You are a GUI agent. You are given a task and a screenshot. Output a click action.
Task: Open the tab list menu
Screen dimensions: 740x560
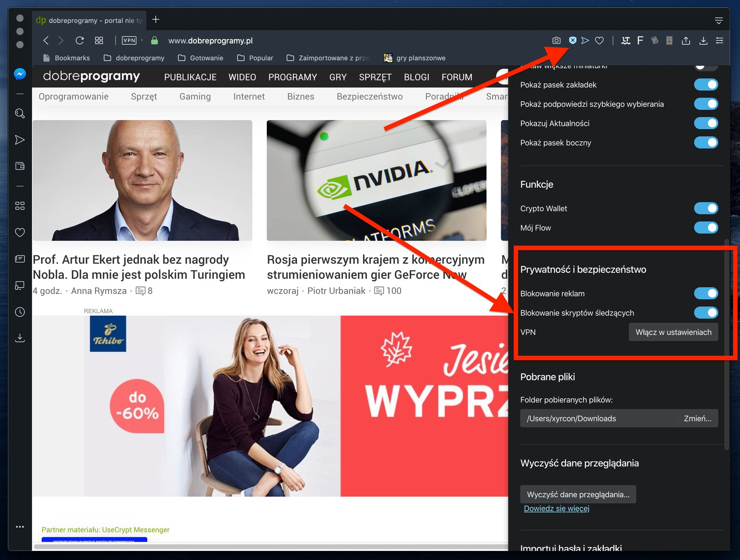[x=718, y=20]
